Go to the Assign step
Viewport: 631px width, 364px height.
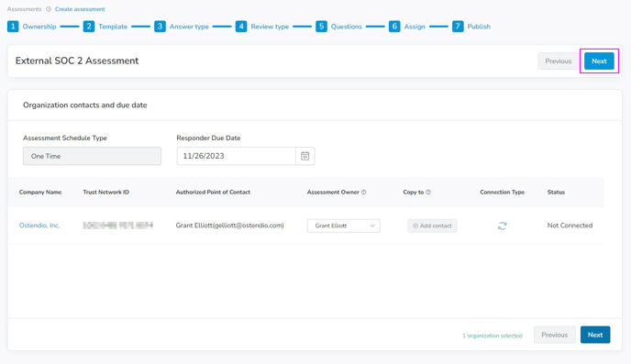415,27
